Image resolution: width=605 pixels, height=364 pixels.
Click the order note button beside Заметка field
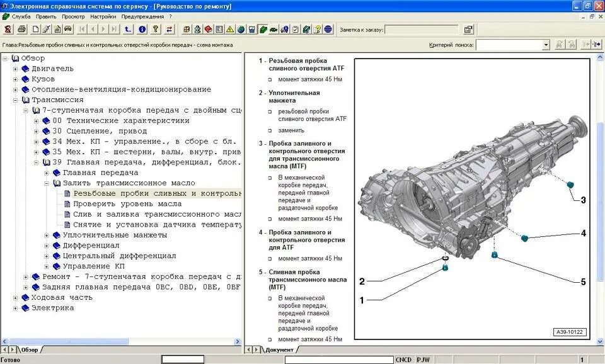468,30
